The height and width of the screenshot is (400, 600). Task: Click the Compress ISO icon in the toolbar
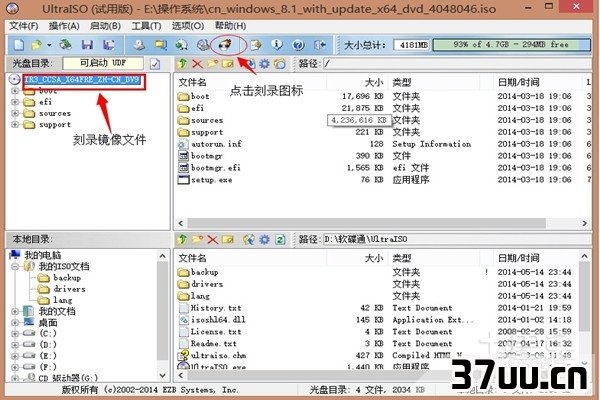point(181,45)
